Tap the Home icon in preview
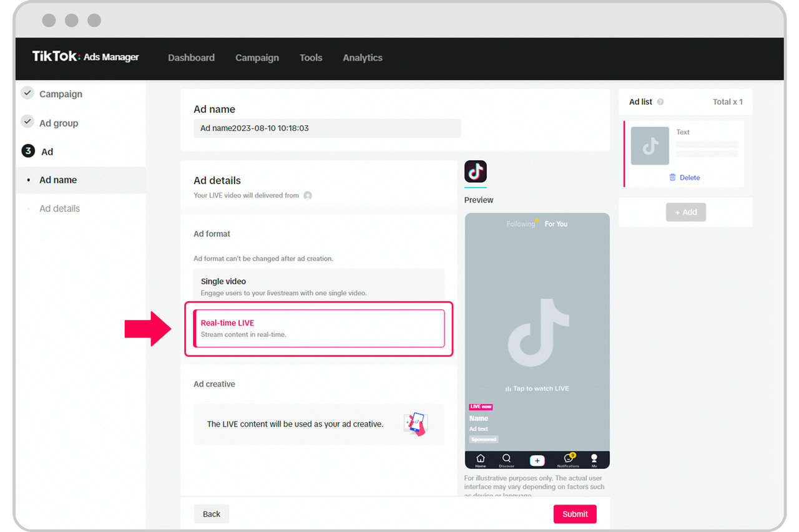Viewport: 799px width, 532px height. [x=481, y=460]
